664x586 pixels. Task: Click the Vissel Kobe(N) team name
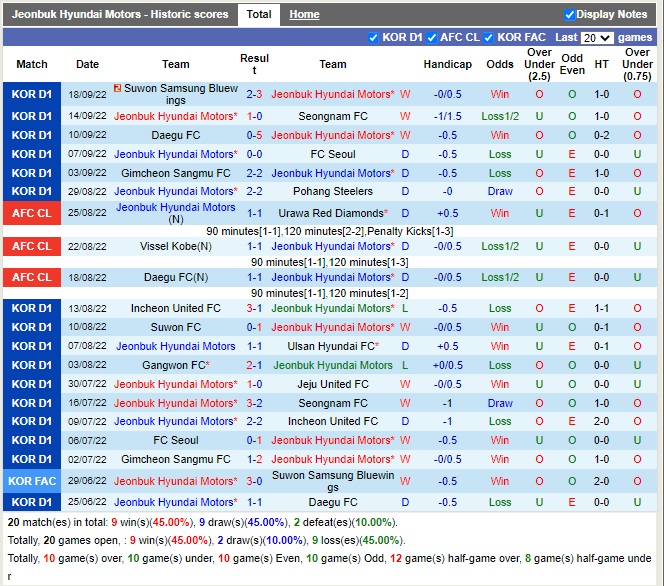pyautogui.click(x=176, y=246)
